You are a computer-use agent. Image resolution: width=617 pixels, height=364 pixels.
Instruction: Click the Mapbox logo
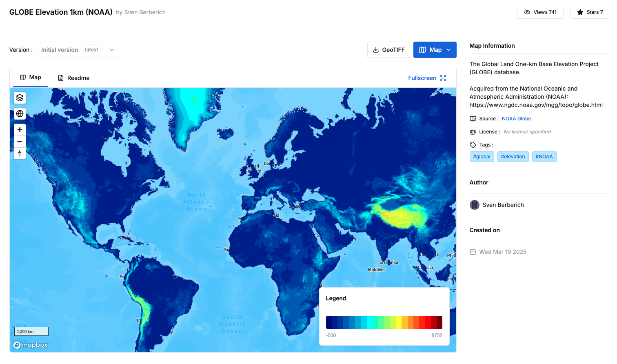(x=30, y=345)
